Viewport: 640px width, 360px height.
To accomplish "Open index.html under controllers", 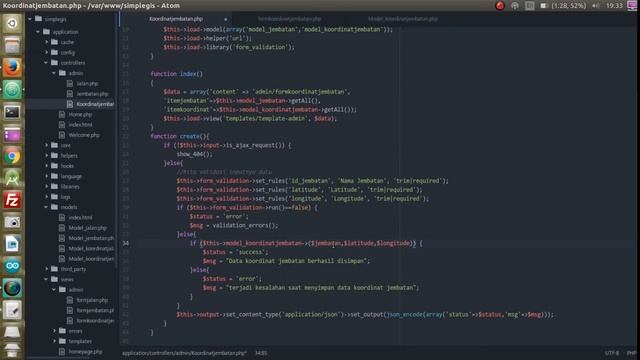I will pos(80,124).
